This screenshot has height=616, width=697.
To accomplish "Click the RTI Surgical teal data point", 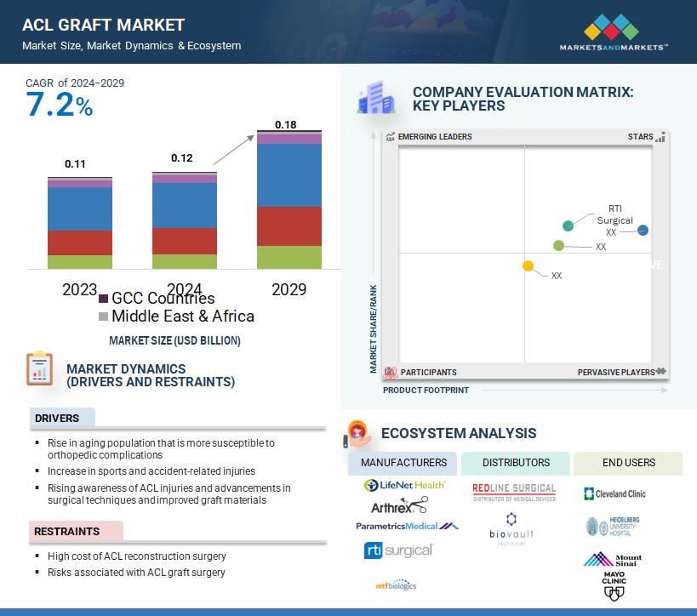I will [x=568, y=225].
